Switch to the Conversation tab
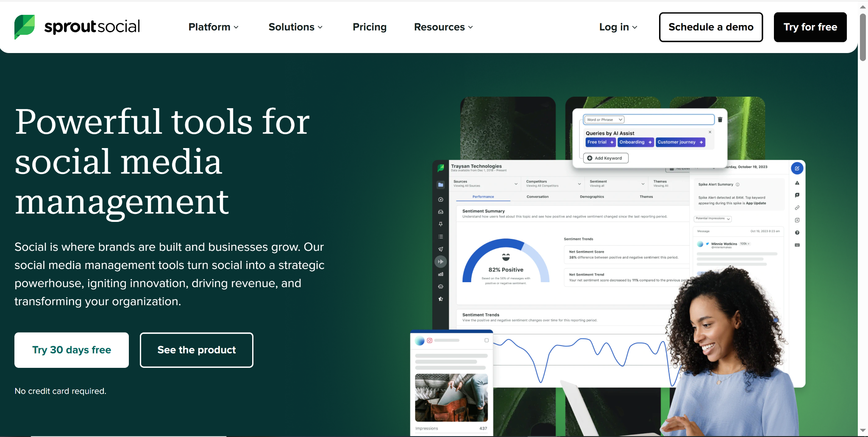The height and width of the screenshot is (437, 868). (x=537, y=197)
